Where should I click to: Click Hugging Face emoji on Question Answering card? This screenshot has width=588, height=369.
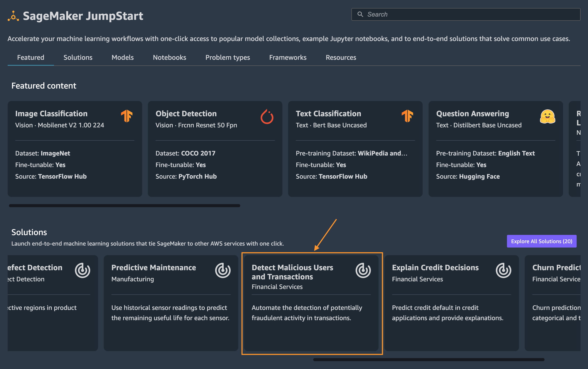[547, 117]
